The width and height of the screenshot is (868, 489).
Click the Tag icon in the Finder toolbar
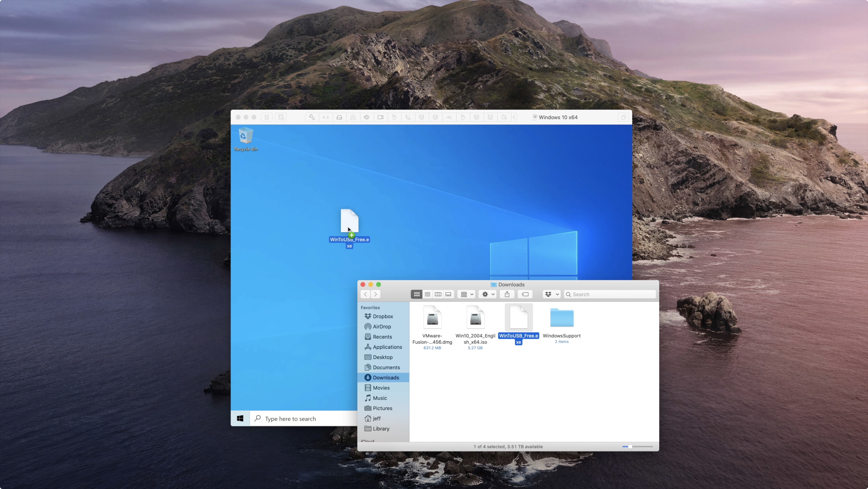pos(525,294)
